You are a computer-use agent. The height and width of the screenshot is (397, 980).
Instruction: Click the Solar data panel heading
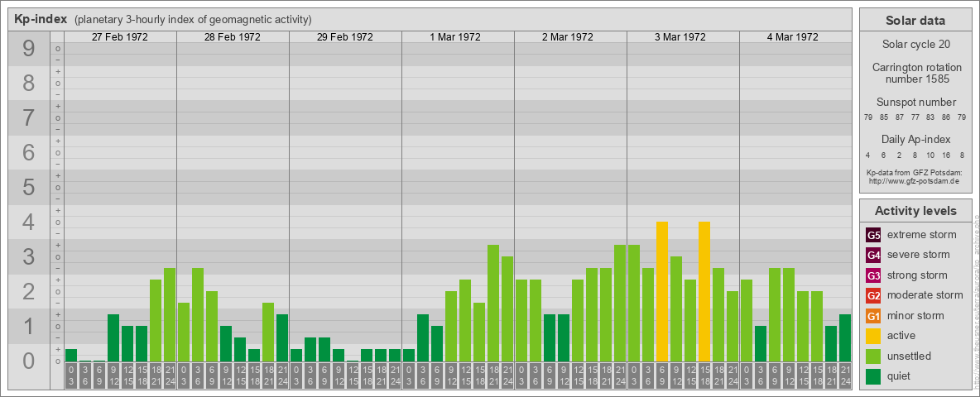pos(915,21)
